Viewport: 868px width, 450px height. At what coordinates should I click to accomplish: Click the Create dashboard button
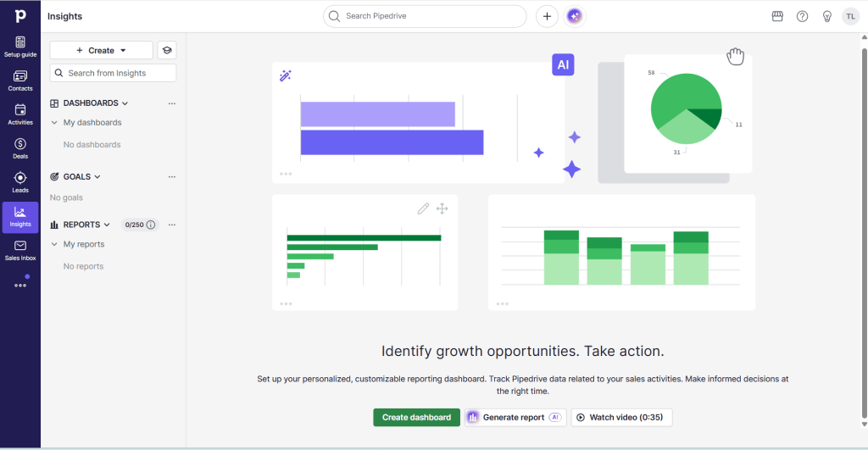416,417
